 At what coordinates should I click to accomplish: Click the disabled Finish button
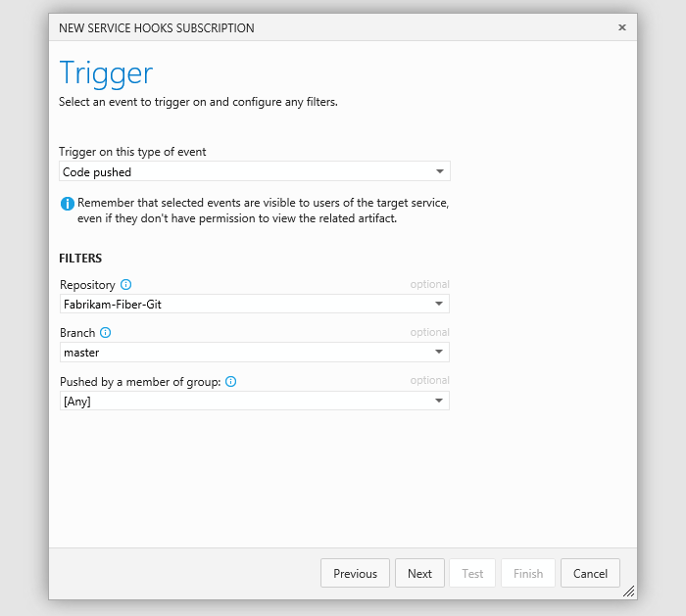point(528,573)
